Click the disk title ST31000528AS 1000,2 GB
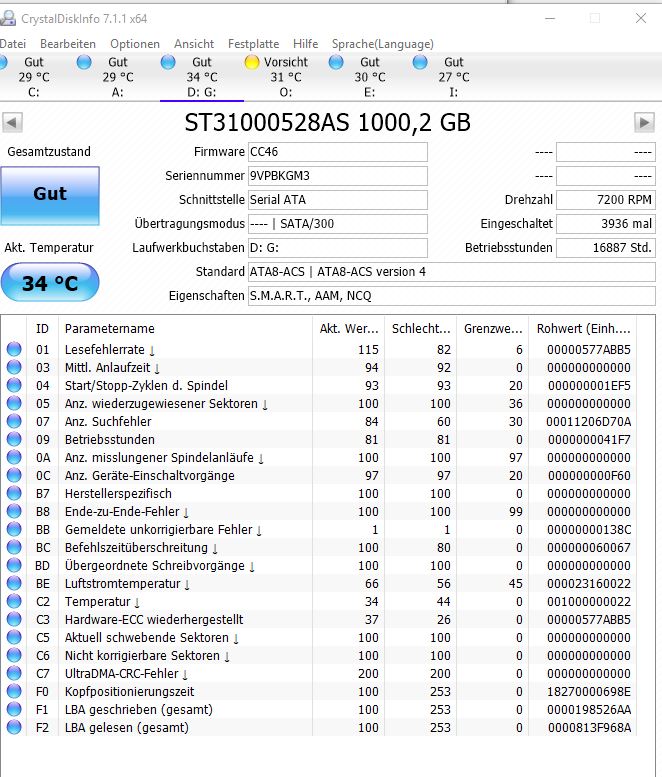This screenshot has width=662, height=777. point(328,122)
